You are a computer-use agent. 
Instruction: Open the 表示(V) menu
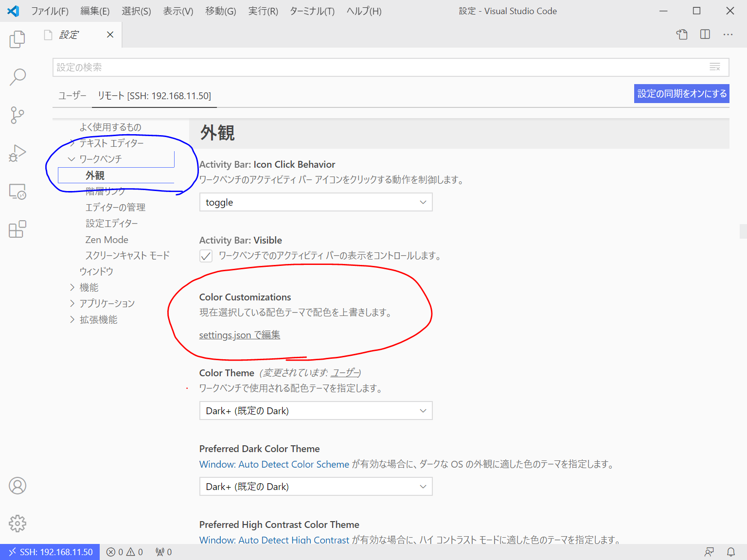[x=178, y=11]
